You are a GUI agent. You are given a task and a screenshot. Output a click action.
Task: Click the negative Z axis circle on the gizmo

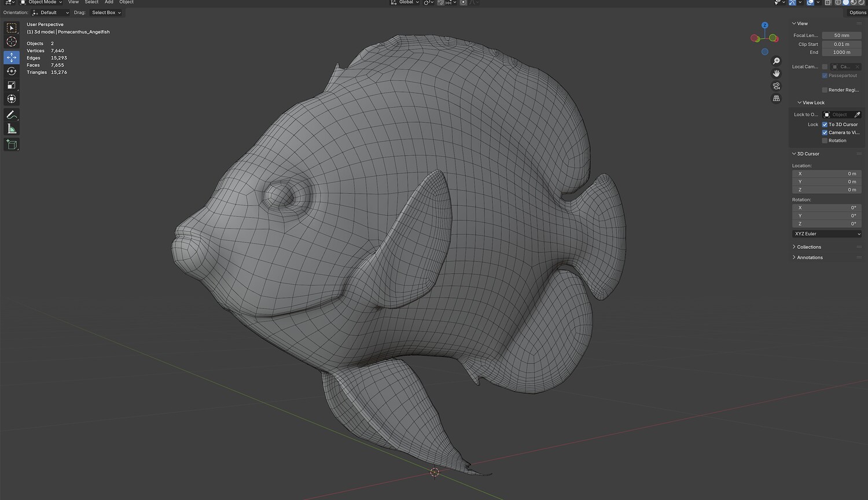(765, 52)
